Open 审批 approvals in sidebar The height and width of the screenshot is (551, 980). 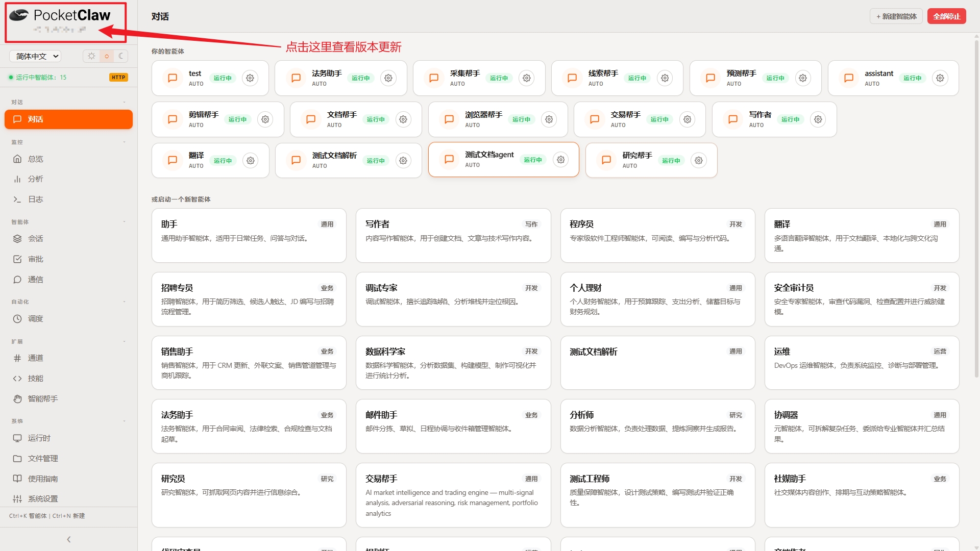(68, 259)
